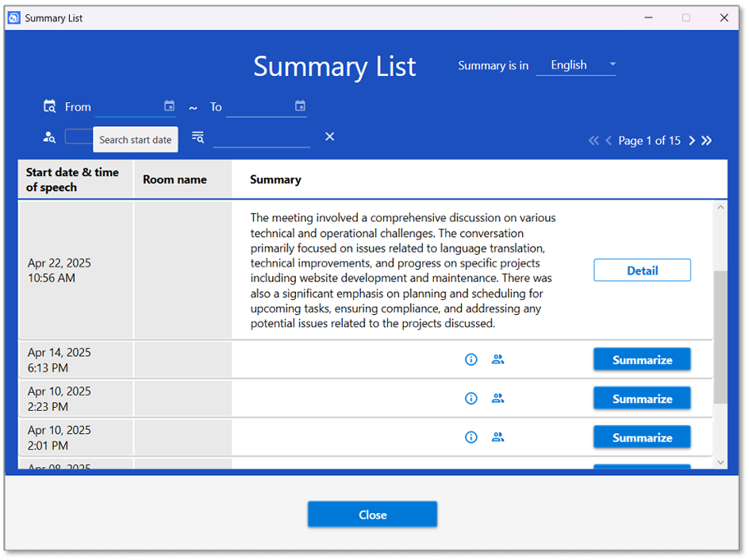The width and height of the screenshot is (749, 560).
Task: Click the Page 1 of 15 indicator text
Action: 649,140
